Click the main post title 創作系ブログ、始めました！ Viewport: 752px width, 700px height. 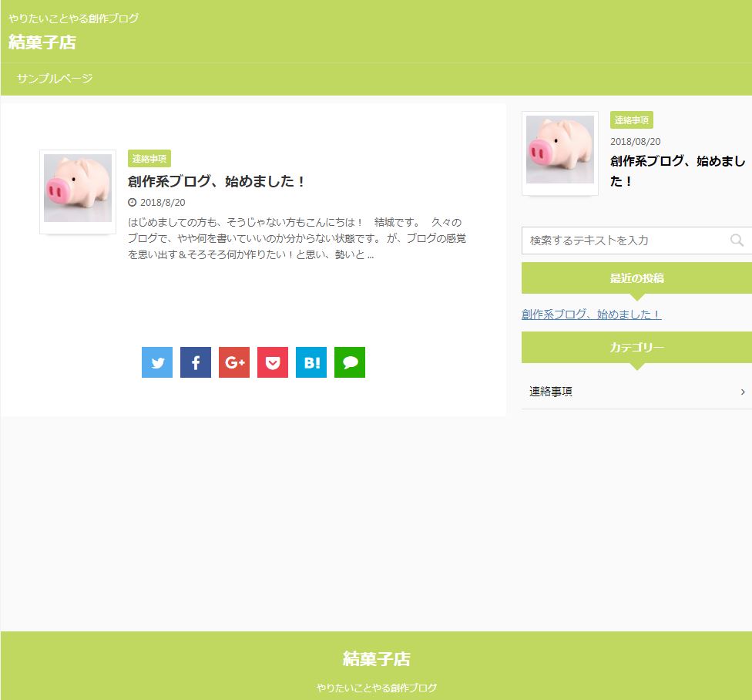click(217, 181)
